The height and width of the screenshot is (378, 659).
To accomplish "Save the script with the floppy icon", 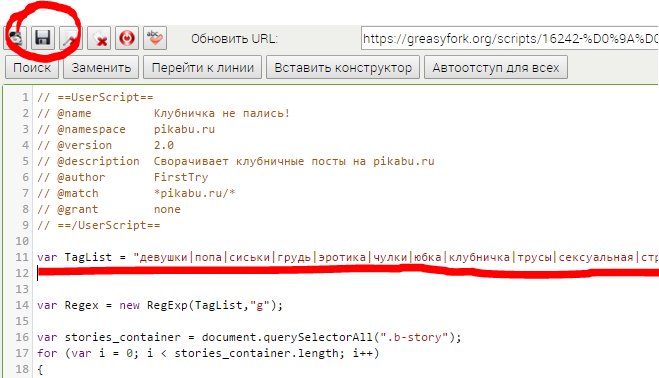I will pyautogui.click(x=43, y=38).
